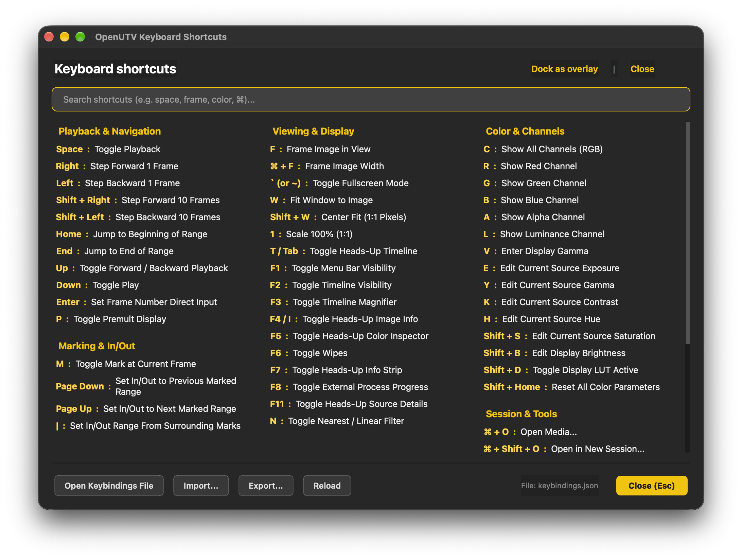Select Jump to Beginning of Range row

(x=131, y=234)
